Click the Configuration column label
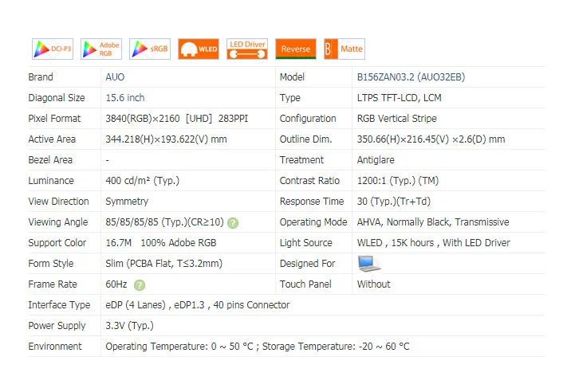This screenshot has height=392, width=571. click(308, 119)
